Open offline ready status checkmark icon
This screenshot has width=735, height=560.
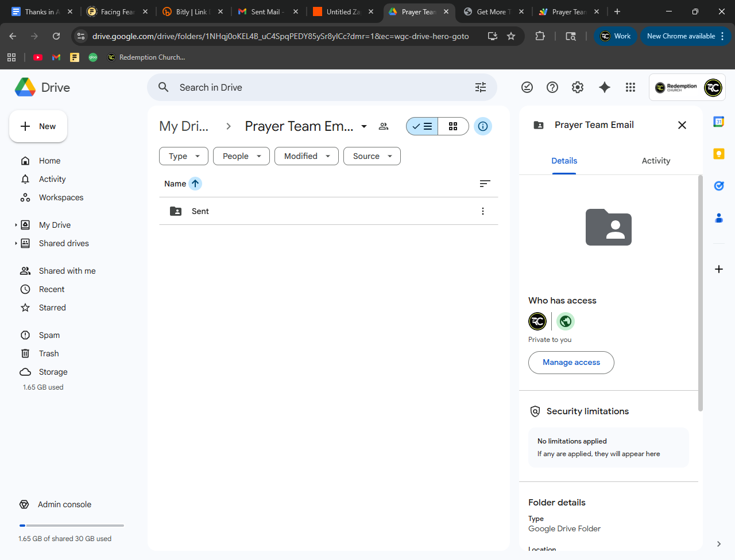tap(527, 87)
